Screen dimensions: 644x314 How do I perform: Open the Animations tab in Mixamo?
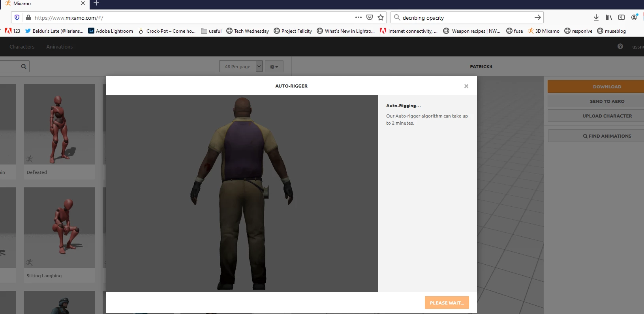60,47
